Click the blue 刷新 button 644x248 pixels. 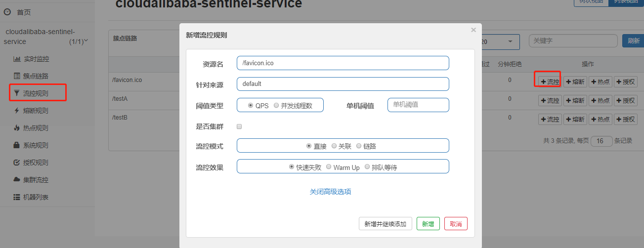click(633, 41)
